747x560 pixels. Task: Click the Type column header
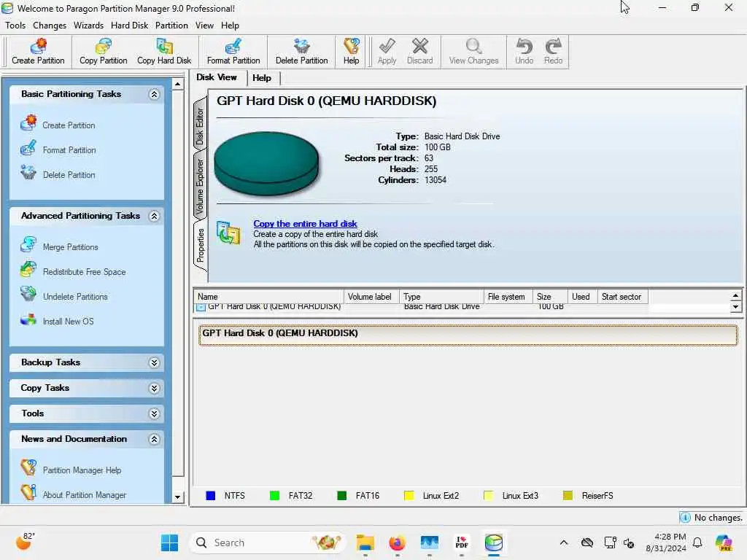(441, 297)
